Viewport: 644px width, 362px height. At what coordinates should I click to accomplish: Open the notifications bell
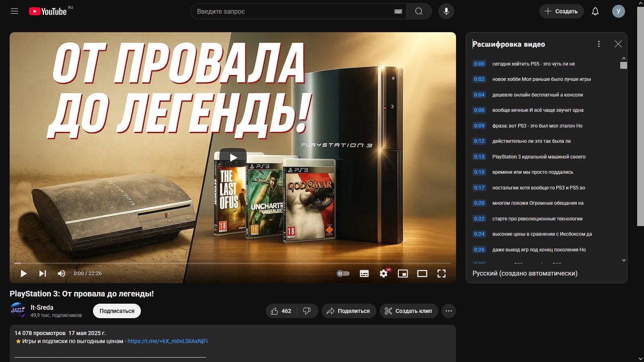click(595, 11)
